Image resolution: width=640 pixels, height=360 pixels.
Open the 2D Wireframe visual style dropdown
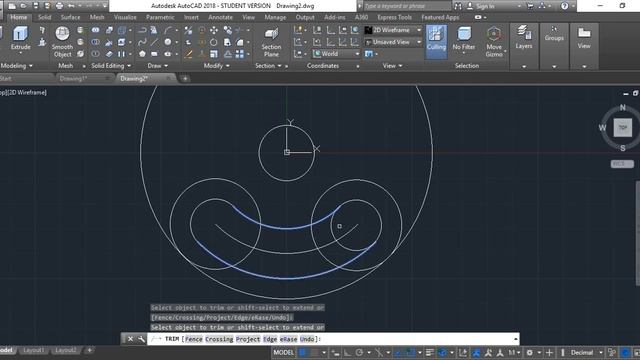[x=393, y=30]
